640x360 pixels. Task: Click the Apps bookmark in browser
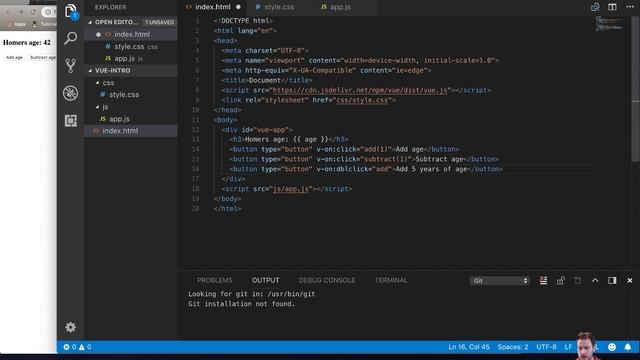pos(16,24)
